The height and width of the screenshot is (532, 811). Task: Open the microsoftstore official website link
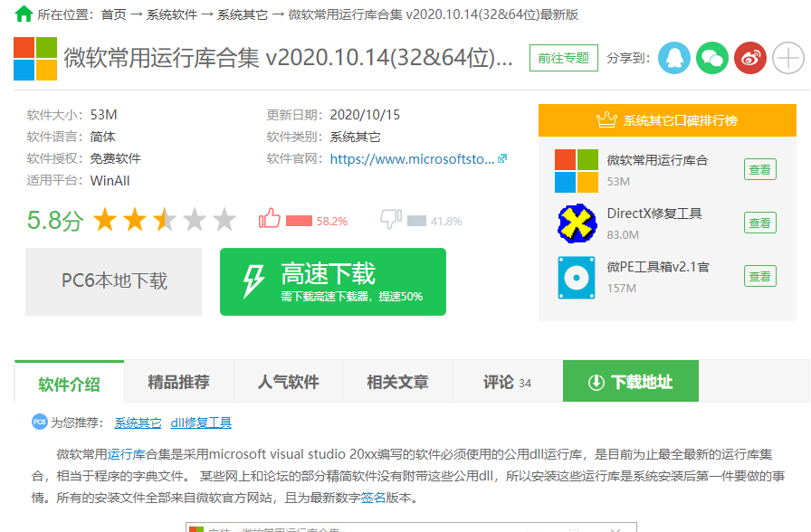pyautogui.click(x=412, y=158)
